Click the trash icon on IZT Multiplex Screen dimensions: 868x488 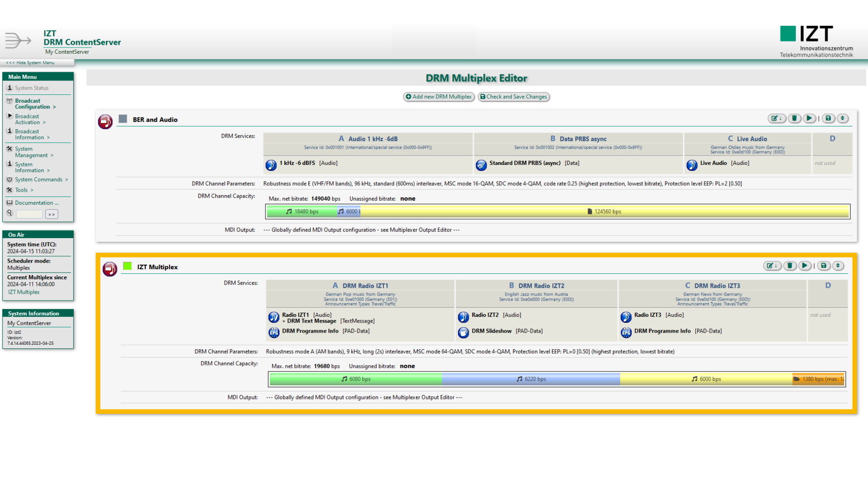coord(790,266)
